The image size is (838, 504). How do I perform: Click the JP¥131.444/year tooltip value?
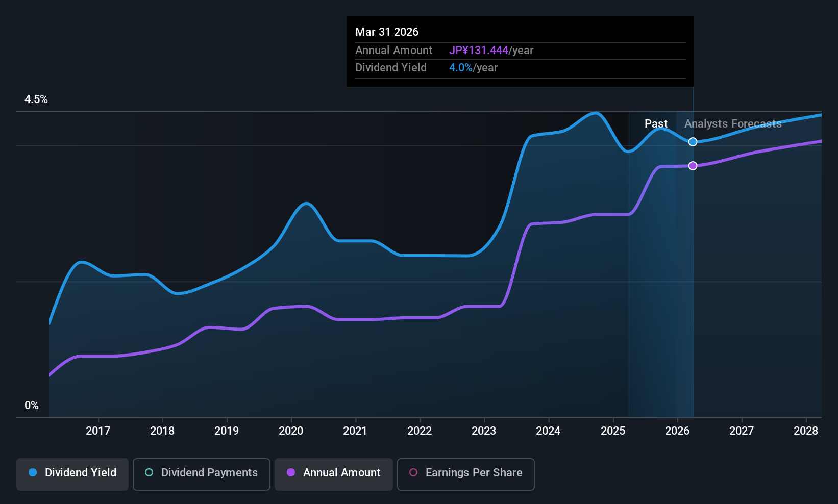491,51
